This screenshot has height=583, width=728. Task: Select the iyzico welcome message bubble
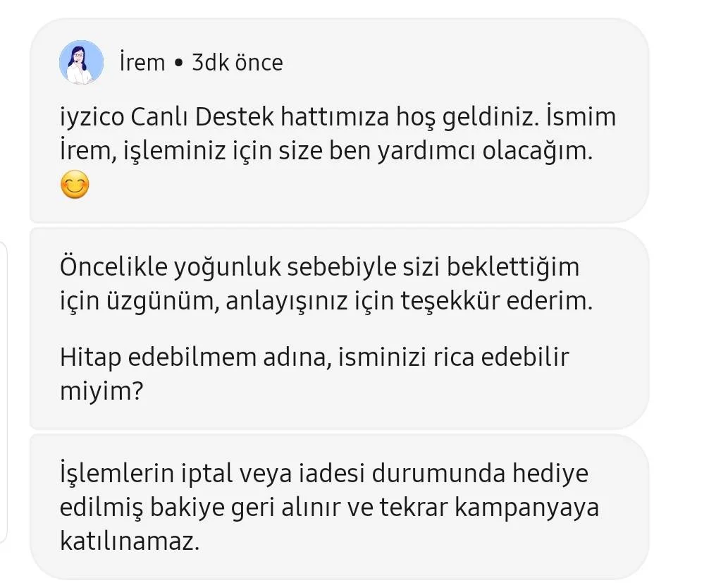[x=340, y=121]
